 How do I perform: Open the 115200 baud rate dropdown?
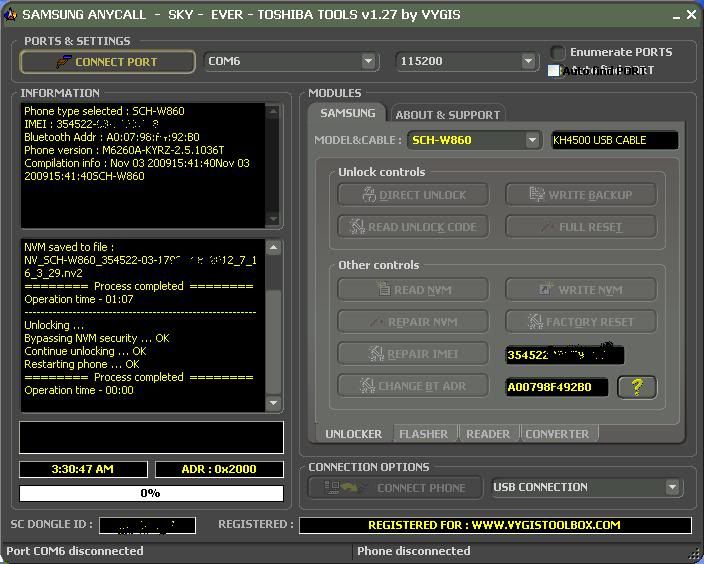[x=528, y=61]
